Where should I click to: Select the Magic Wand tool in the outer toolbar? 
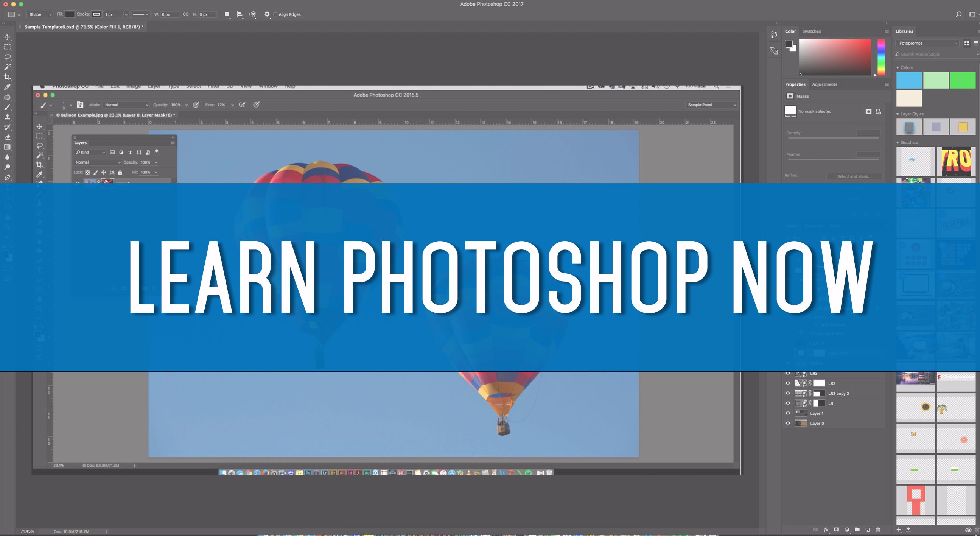coord(7,67)
